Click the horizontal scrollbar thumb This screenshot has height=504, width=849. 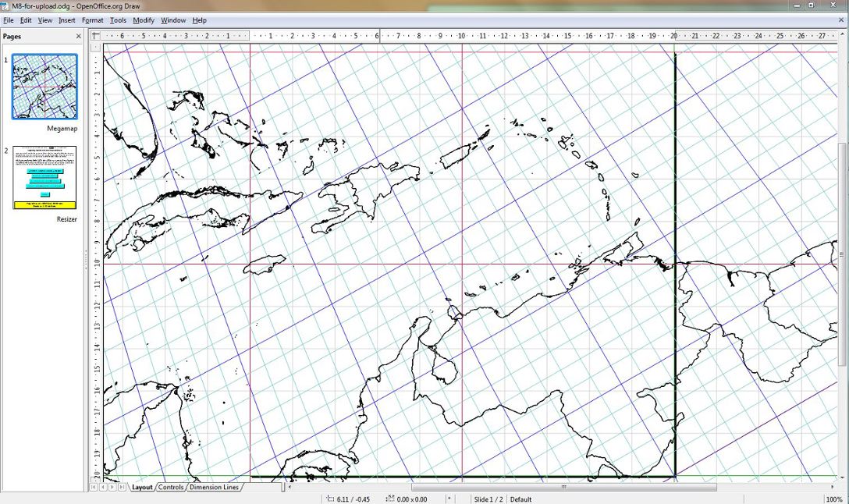[563, 487]
